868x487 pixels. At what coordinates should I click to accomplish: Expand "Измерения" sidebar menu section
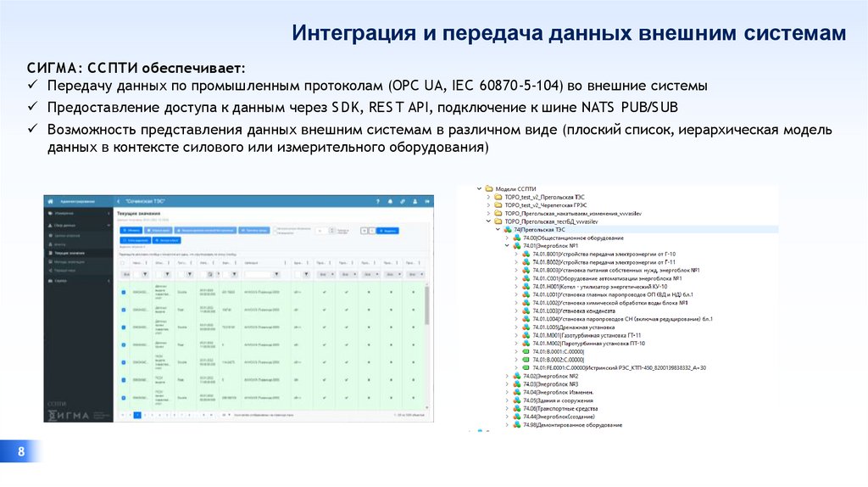click(77, 213)
